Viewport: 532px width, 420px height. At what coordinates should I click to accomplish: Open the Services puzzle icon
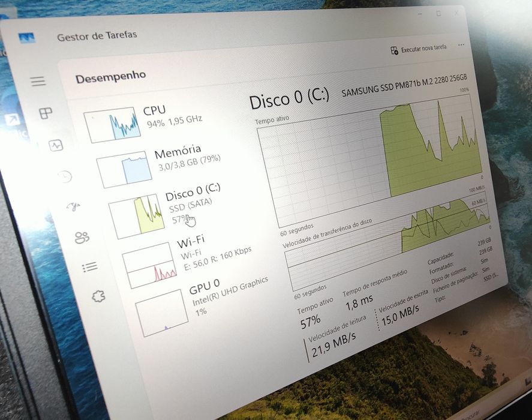point(99,296)
